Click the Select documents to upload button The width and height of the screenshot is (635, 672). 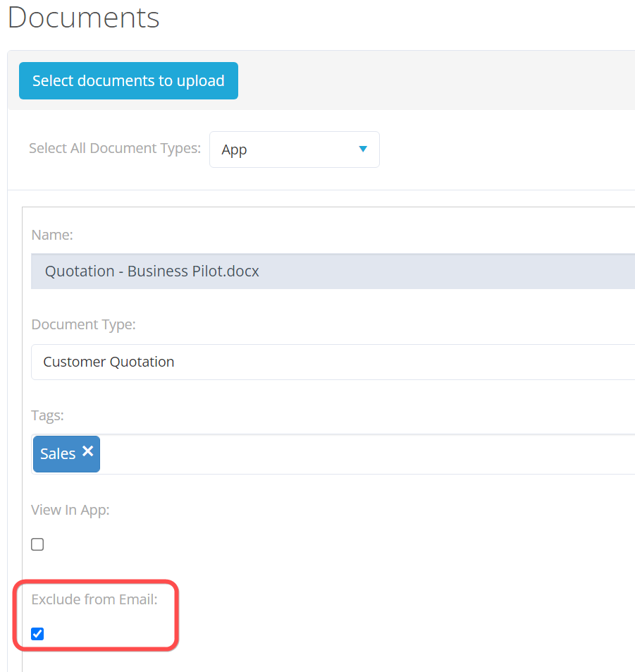pyautogui.click(x=128, y=81)
